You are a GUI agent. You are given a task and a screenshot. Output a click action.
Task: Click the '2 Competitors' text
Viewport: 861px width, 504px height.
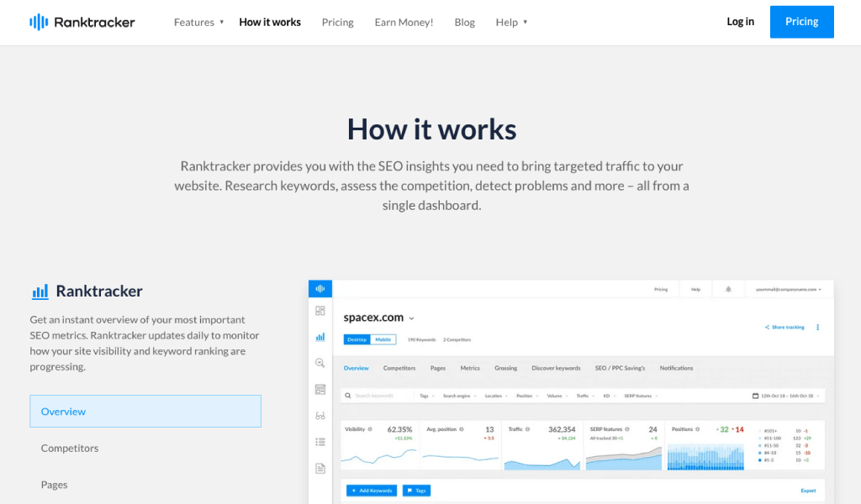457,339
